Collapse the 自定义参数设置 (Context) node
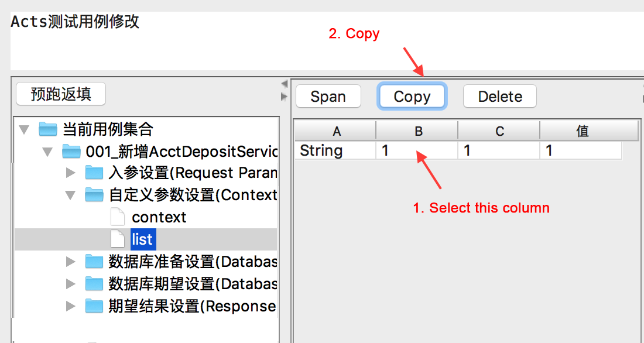Screen dimensions: 644x343 click(71, 195)
